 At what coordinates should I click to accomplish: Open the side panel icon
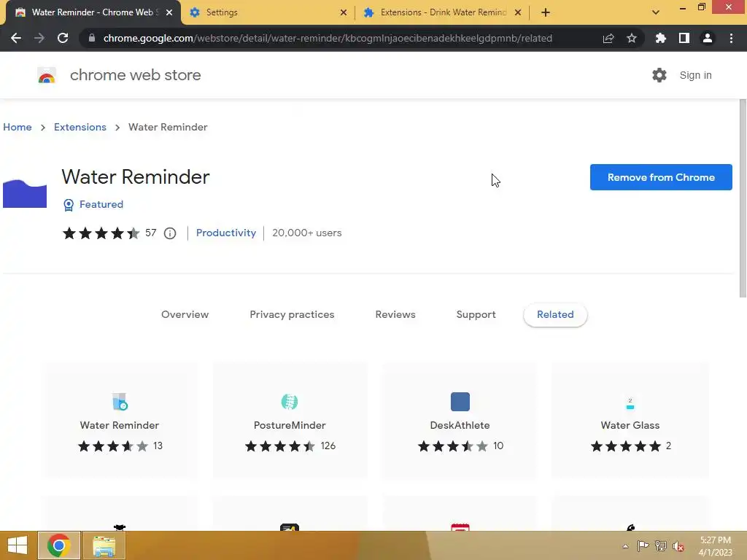[684, 38]
